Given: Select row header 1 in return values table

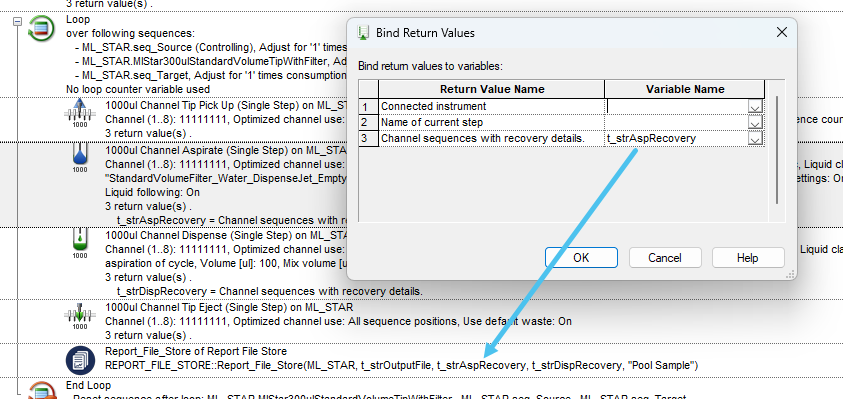Looking at the screenshot, I should (x=368, y=106).
